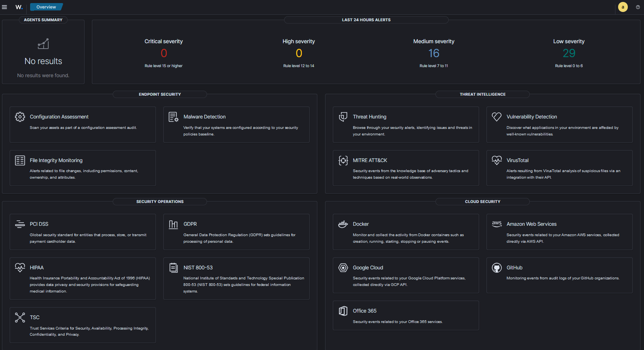
Task: Open the GDPR module title
Action: coord(190,224)
